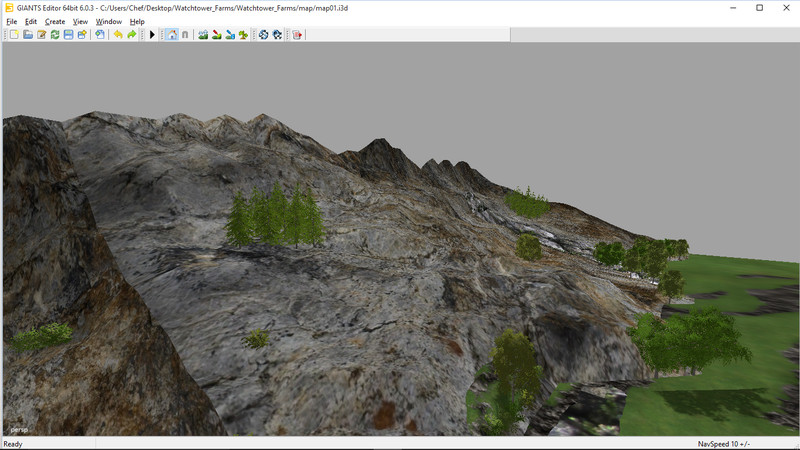Click the red script icon at the toolbar end
800x450 pixels.
297,35
